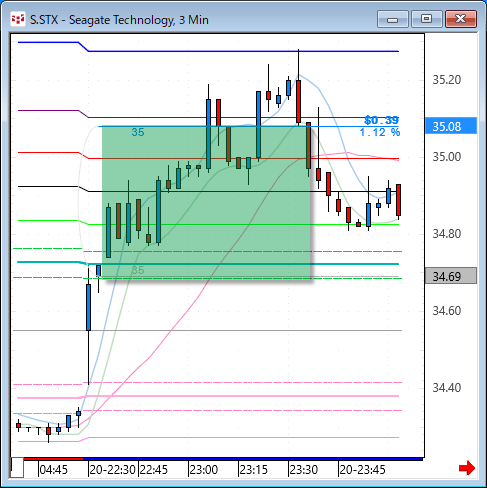Click the lower 35 label in green box

[138, 270]
